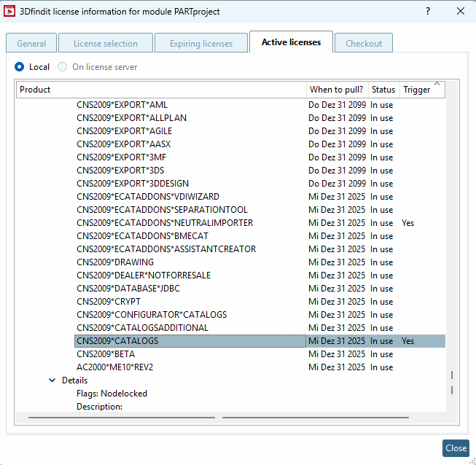This screenshot has height=465, width=476.
Task: Click the date cell of EXPORT*AML row
Action: pos(337,105)
